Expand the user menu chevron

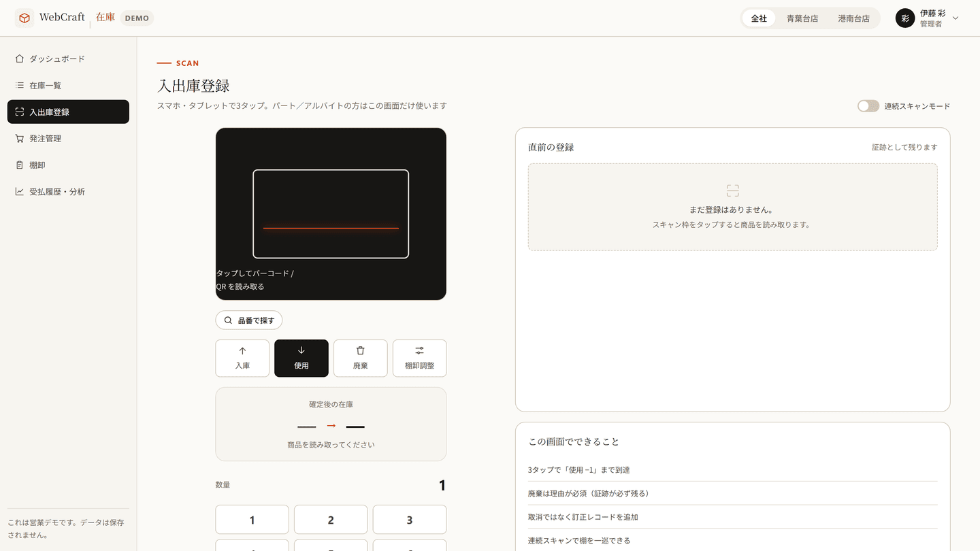(x=955, y=18)
